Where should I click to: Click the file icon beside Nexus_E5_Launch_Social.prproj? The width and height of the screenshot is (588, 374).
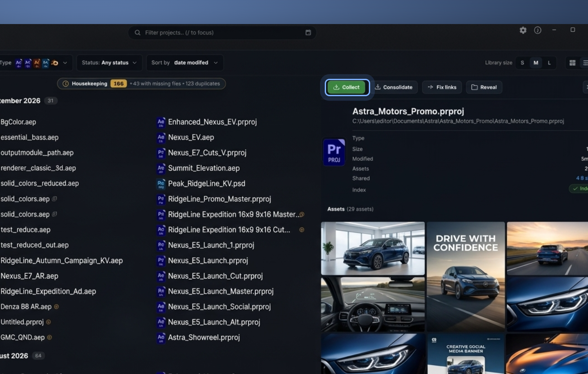pyautogui.click(x=161, y=307)
